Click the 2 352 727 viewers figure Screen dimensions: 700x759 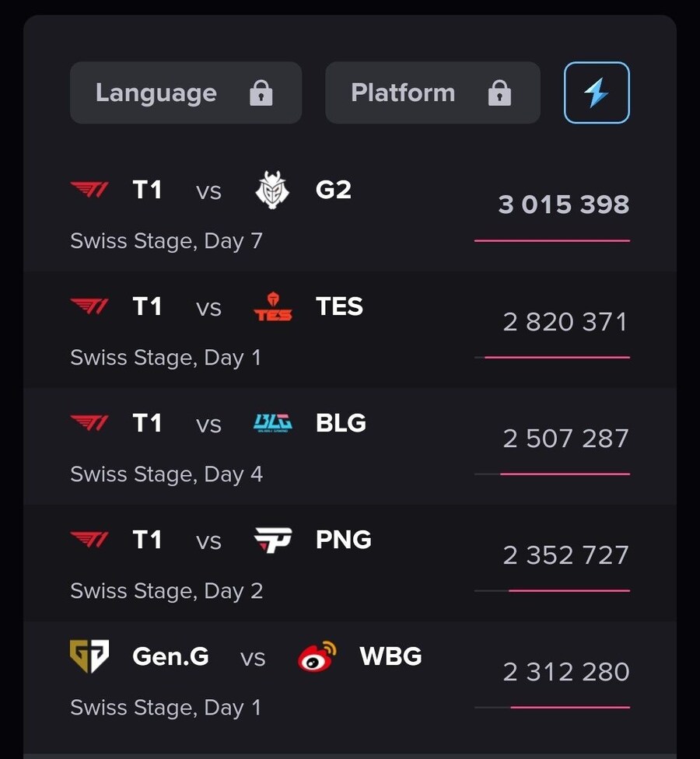click(566, 554)
